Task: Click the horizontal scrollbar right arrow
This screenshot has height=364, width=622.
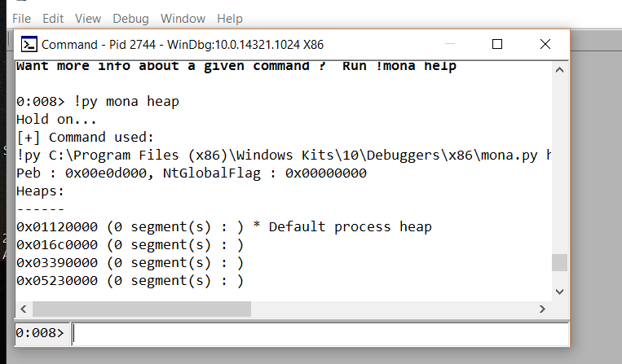Action: tap(541, 309)
